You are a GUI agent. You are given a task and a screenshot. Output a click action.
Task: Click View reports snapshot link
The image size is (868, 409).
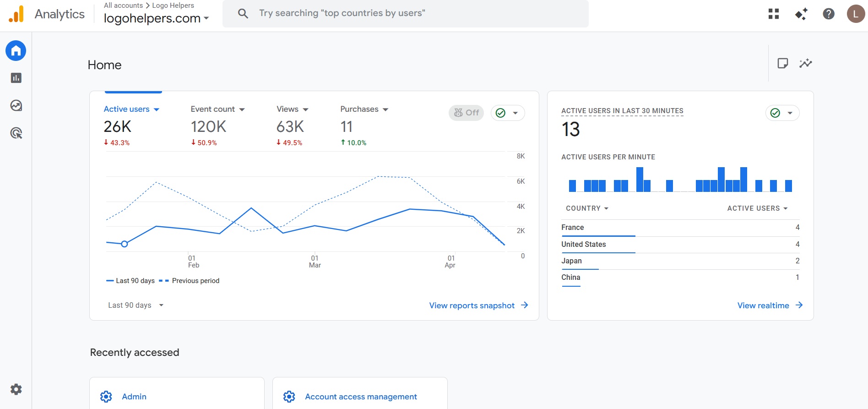coord(478,305)
